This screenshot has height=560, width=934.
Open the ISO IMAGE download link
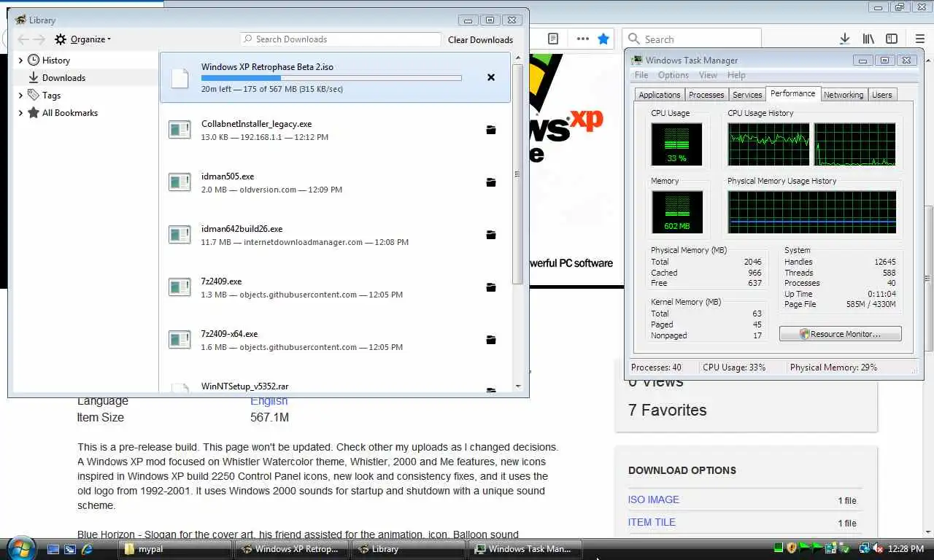coord(654,499)
